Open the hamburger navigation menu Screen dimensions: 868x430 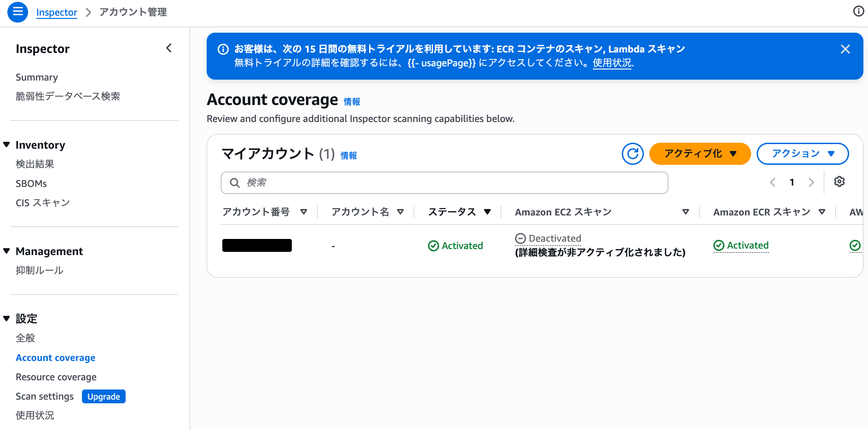(x=17, y=12)
